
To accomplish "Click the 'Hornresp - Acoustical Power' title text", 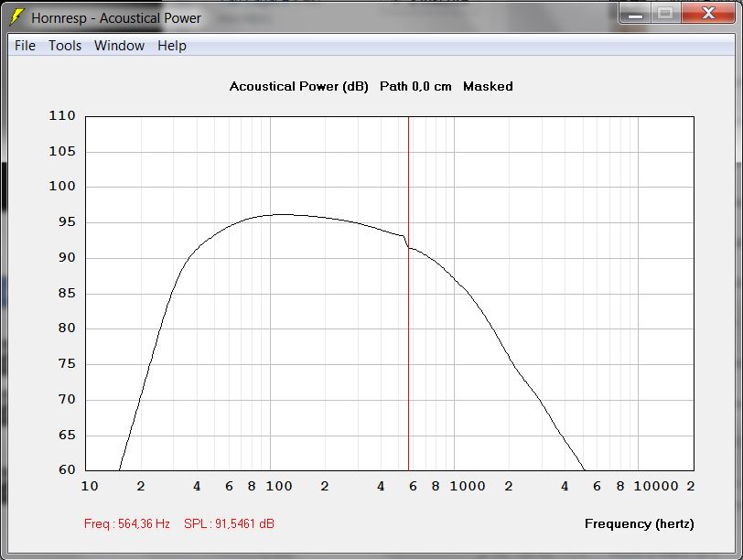I will pos(116,18).
